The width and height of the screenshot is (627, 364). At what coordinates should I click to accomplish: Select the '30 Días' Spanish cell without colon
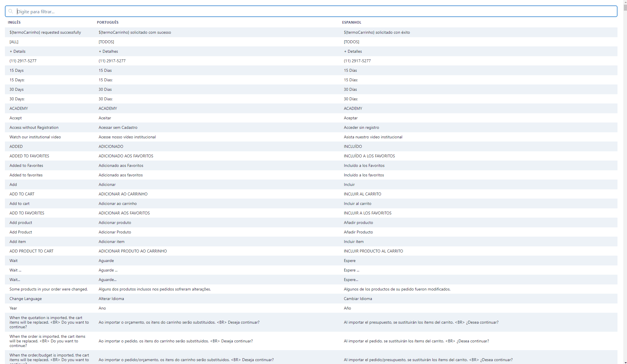(x=350, y=89)
